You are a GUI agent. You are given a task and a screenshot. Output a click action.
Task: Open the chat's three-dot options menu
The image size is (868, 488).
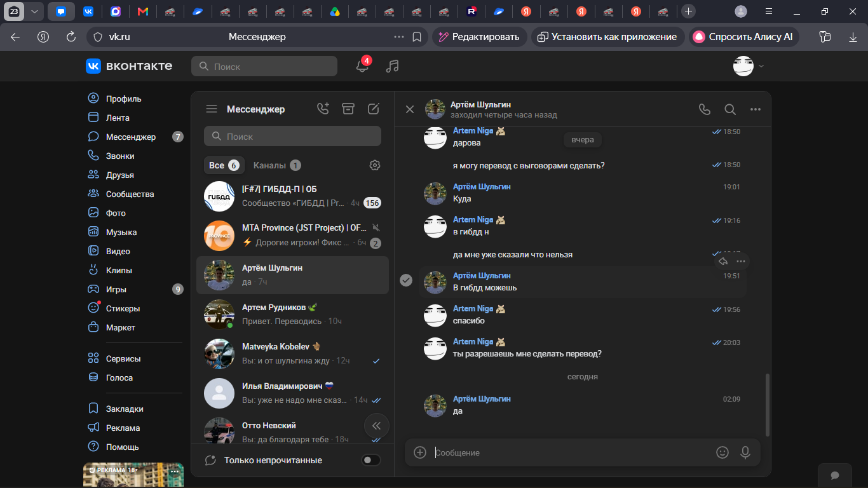pos(756,109)
